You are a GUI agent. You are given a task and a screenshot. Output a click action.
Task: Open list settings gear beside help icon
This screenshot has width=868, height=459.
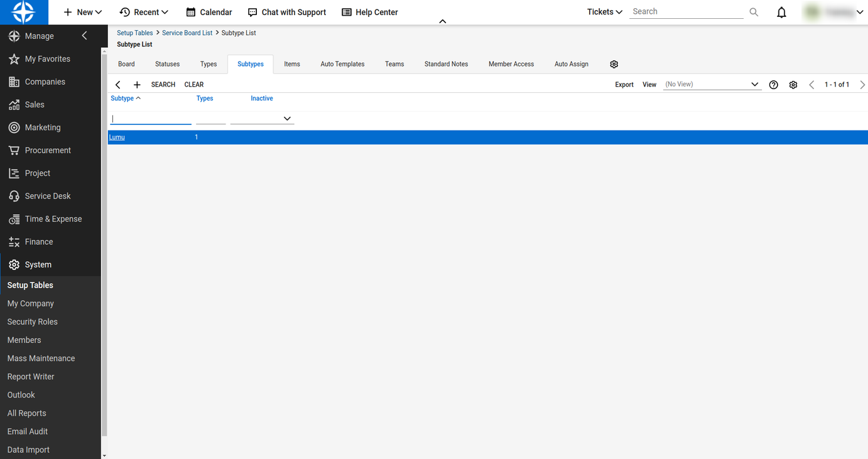[x=793, y=85]
